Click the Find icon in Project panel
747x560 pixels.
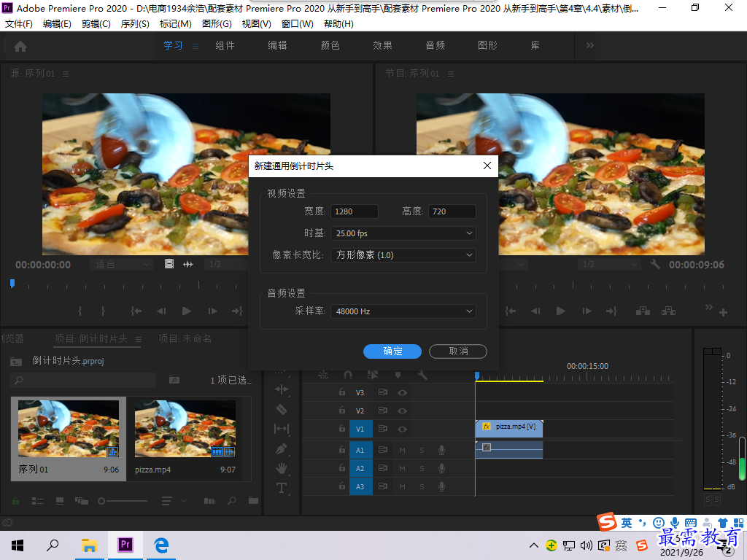click(x=232, y=501)
